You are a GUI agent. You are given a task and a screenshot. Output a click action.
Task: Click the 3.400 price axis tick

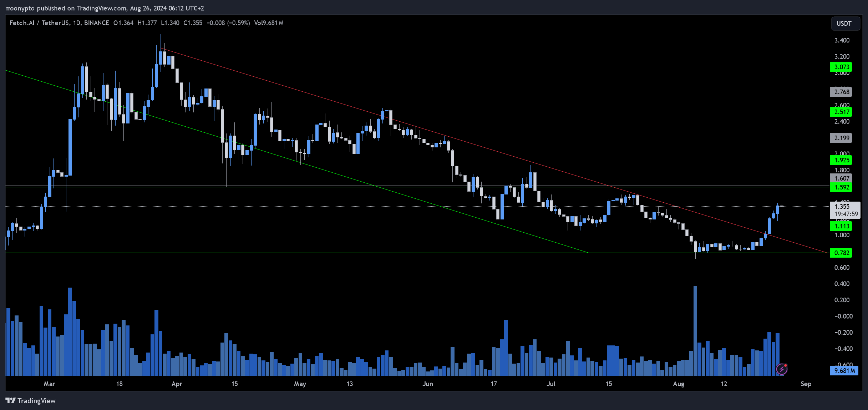pyautogui.click(x=842, y=40)
